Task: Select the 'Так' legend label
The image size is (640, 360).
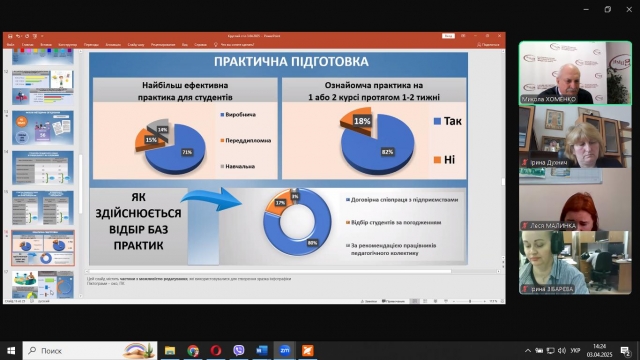Action: [448, 121]
